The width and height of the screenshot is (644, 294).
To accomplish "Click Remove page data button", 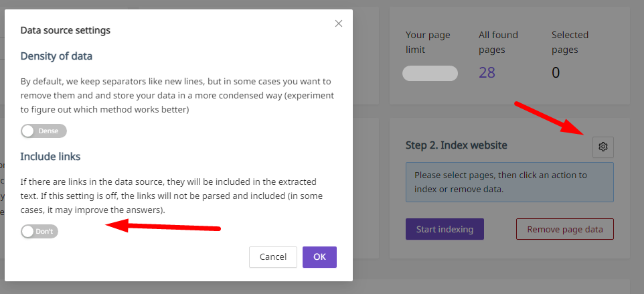I will coord(565,229).
